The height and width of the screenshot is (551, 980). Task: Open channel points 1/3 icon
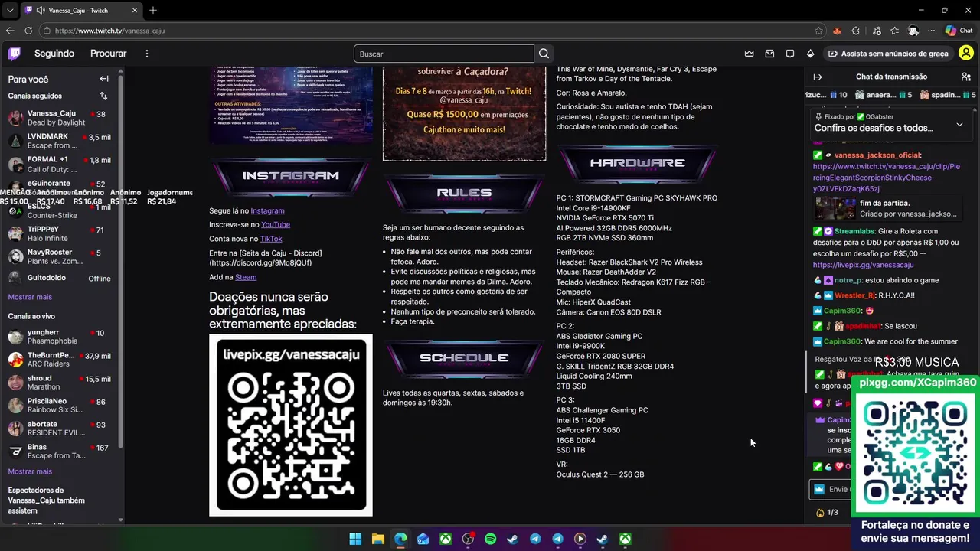point(827,513)
